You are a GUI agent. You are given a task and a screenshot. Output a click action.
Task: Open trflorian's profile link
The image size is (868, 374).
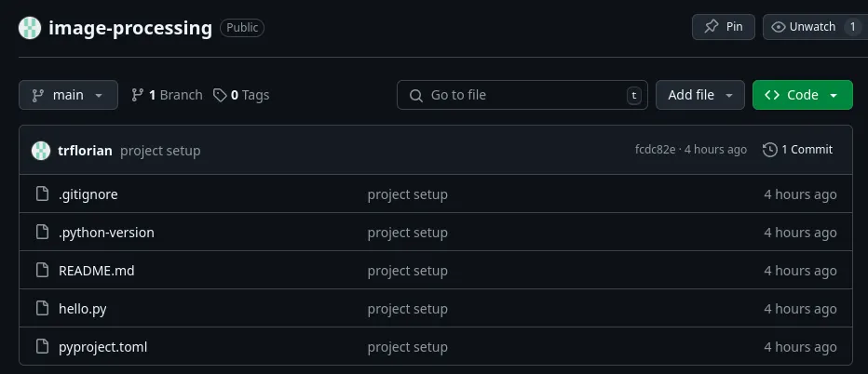pos(85,150)
